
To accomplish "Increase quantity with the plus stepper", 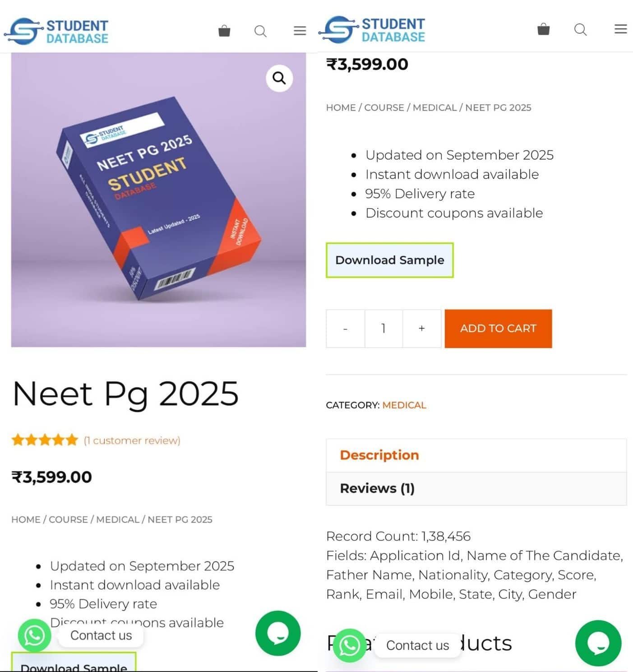I will tap(421, 329).
